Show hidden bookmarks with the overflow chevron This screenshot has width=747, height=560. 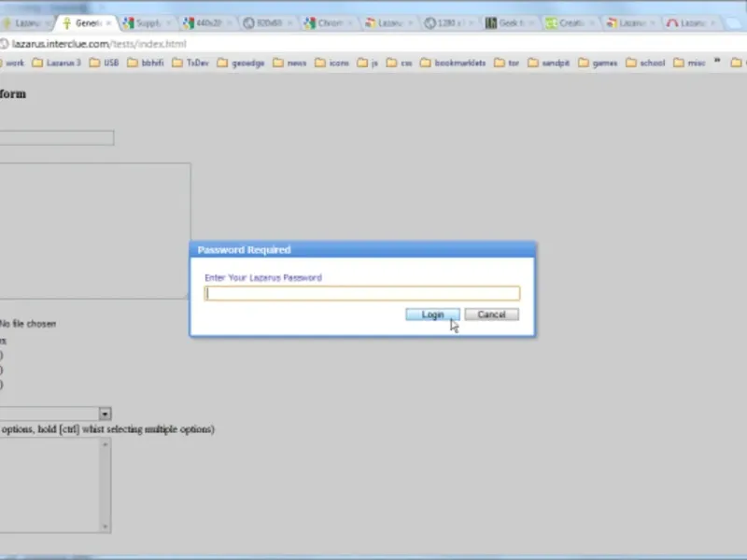[x=717, y=61]
